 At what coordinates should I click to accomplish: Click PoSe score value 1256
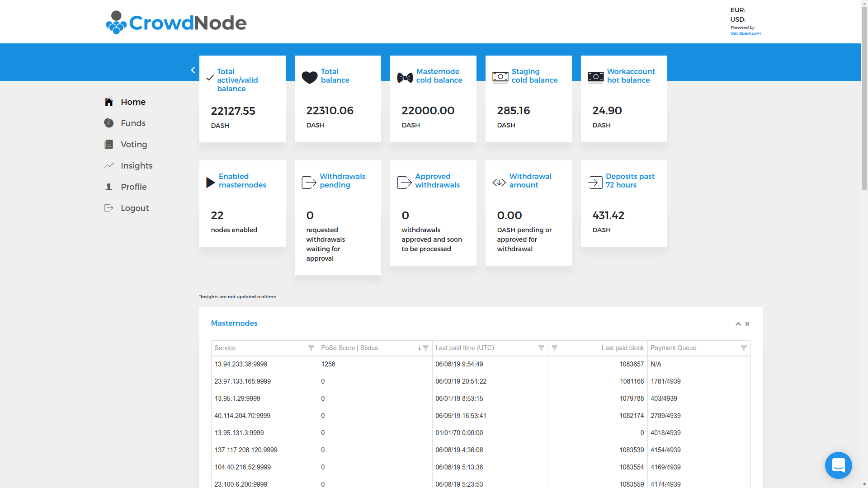point(328,364)
